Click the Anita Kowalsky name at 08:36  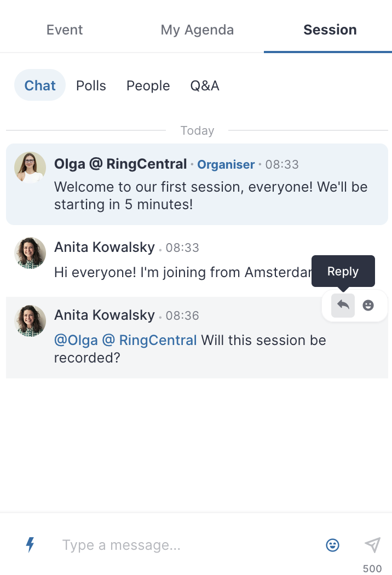pyautogui.click(x=105, y=315)
